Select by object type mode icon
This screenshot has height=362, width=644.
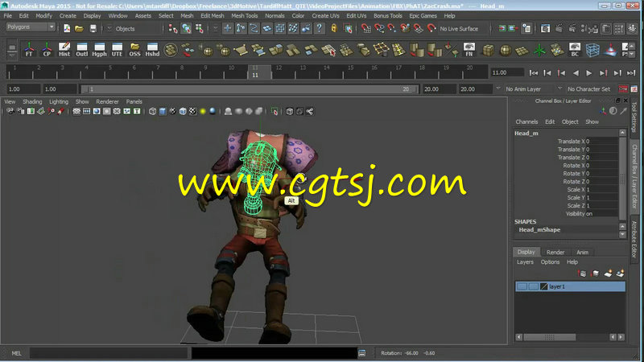pos(187,28)
